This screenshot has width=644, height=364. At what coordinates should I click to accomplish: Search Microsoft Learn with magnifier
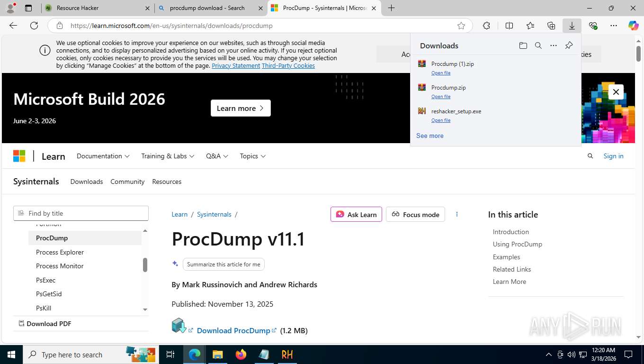(590, 156)
